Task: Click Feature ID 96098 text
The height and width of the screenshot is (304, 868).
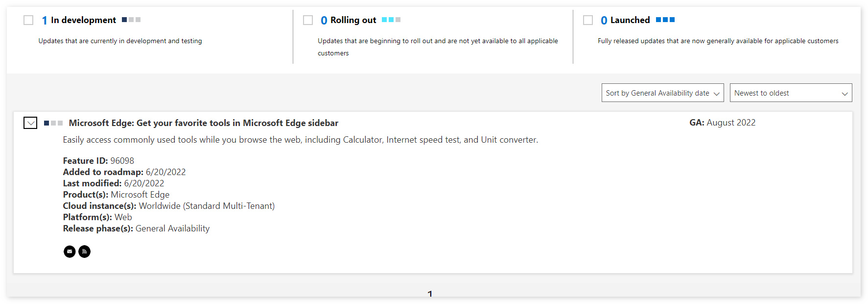Action: coord(98,161)
